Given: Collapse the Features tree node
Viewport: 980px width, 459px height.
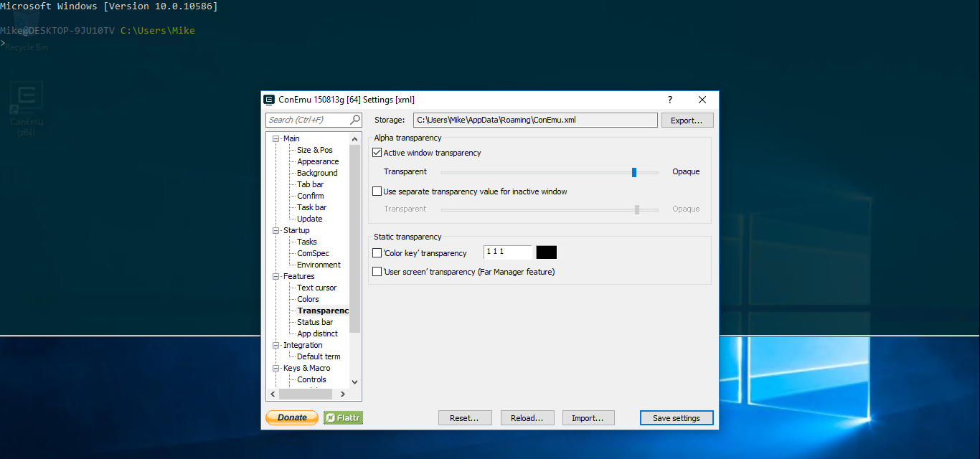Looking at the screenshot, I should tap(276, 276).
